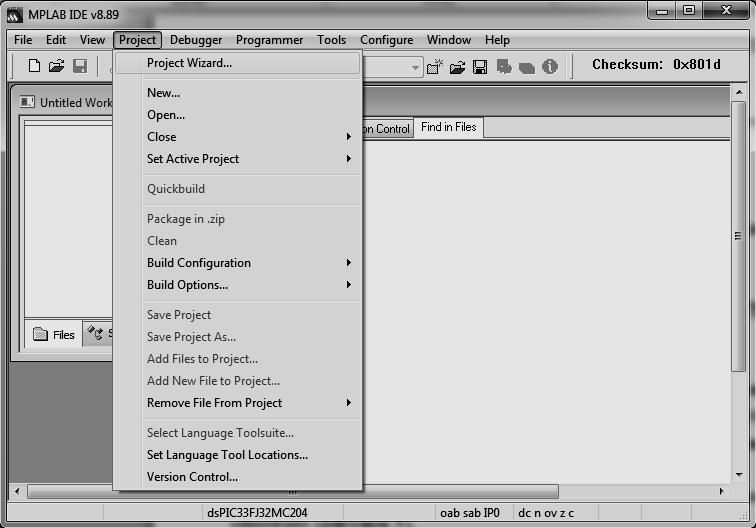Select New... in Project menu
Viewport: 756px width, 528px height.
pos(238,93)
